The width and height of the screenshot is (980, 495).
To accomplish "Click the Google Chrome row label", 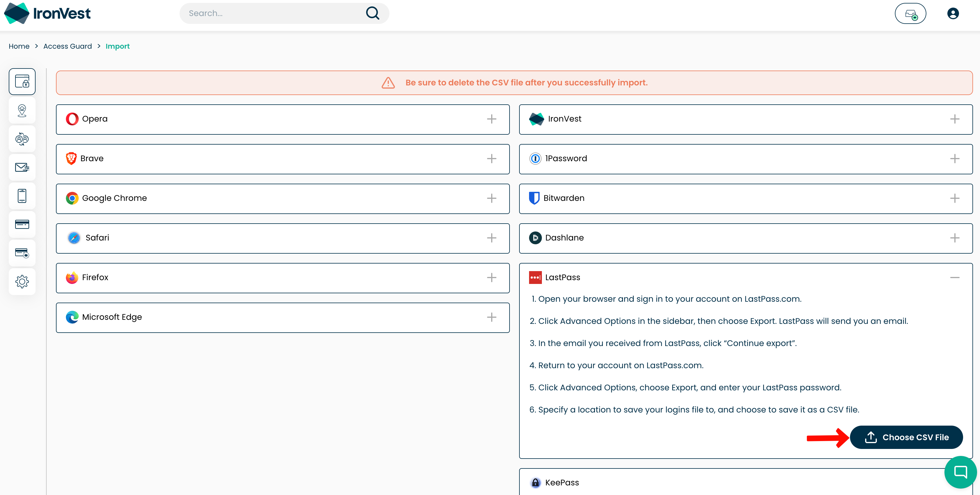I will (x=115, y=198).
